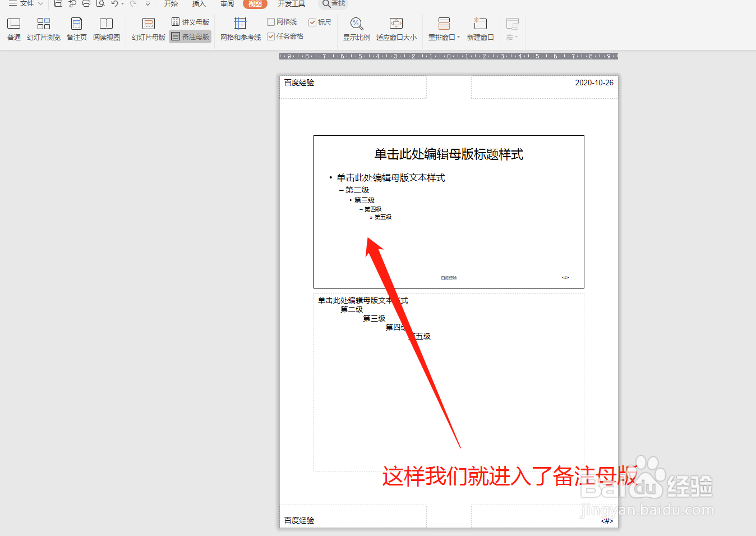The image size is (756, 536).
Task: Expand the 文件 file menu arrow
Action: click(40, 3)
